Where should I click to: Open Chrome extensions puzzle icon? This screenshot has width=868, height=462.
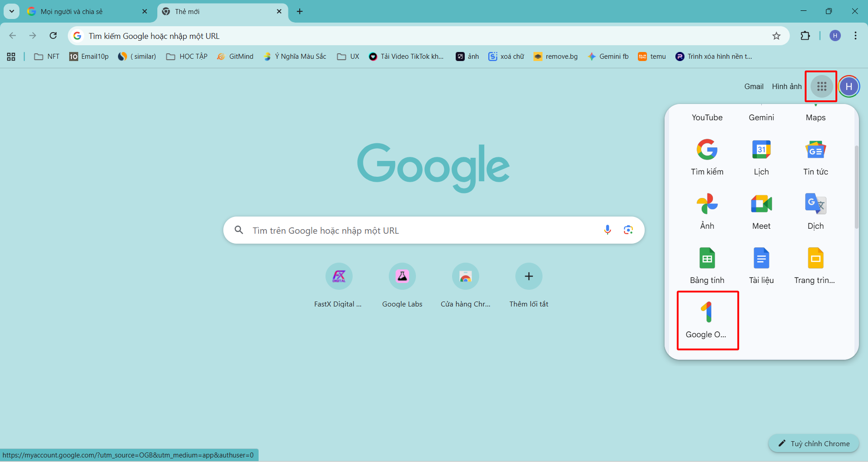pos(805,36)
